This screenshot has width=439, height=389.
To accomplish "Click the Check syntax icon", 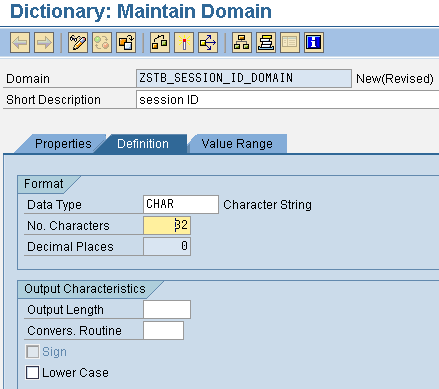I will (x=160, y=43).
